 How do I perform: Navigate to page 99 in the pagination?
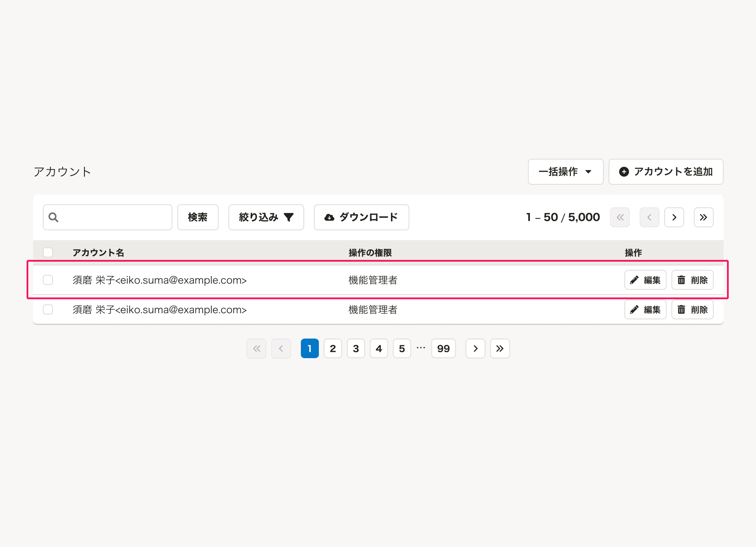coord(443,348)
